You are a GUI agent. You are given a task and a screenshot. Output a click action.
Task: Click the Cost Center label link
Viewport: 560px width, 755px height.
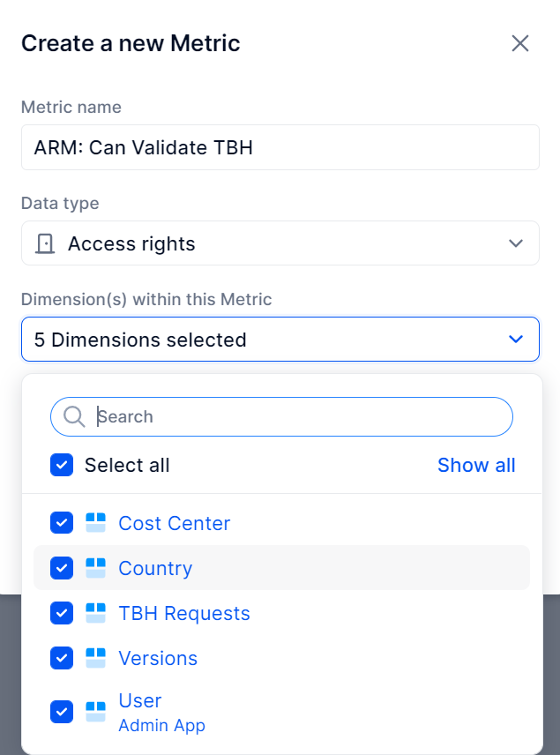tap(175, 523)
